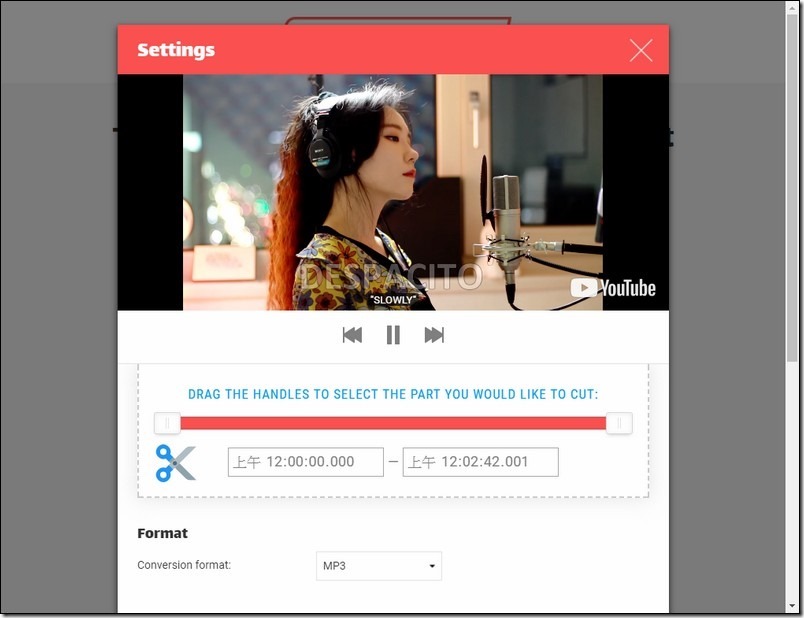The width and height of the screenshot is (804, 618).
Task: Open the MP3 conversion format dropdown
Action: [x=378, y=566]
